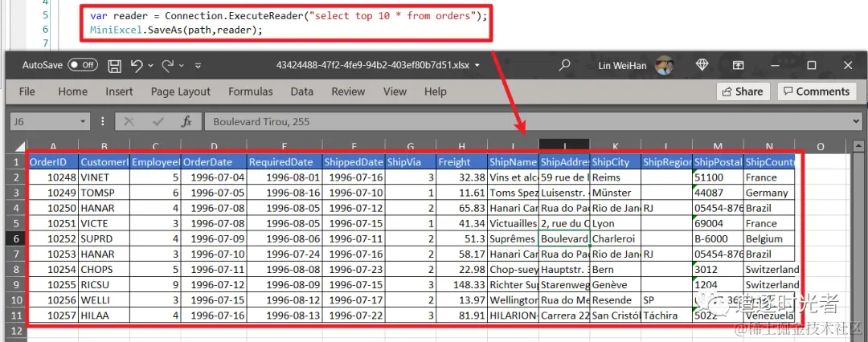Image resolution: width=868 pixels, height=342 pixels.
Task: Click the city cell Charleroi
Action: pos(616,239)
